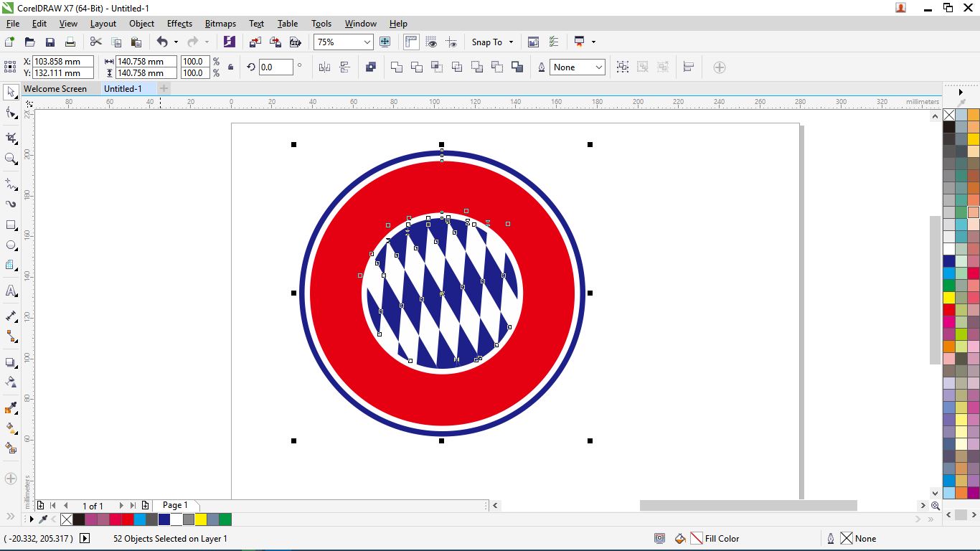Choose the Crop tool
Image resolution: width=980 pixels, height=551 pixels.
11,138
